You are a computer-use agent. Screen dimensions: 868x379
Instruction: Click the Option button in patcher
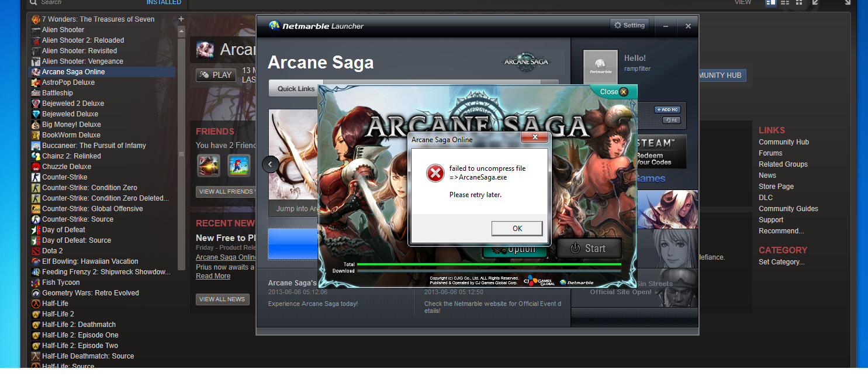(515, 251)
